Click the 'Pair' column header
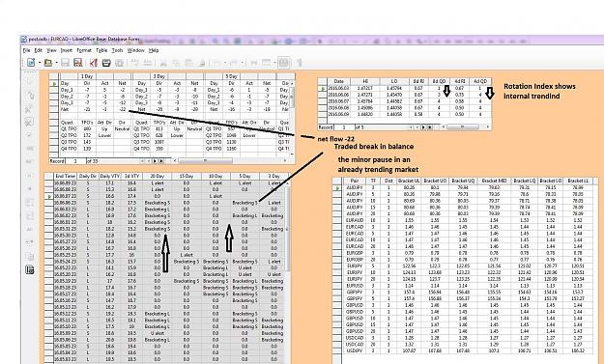This screenshot has height=364, width=604. (x=355, y=181)
